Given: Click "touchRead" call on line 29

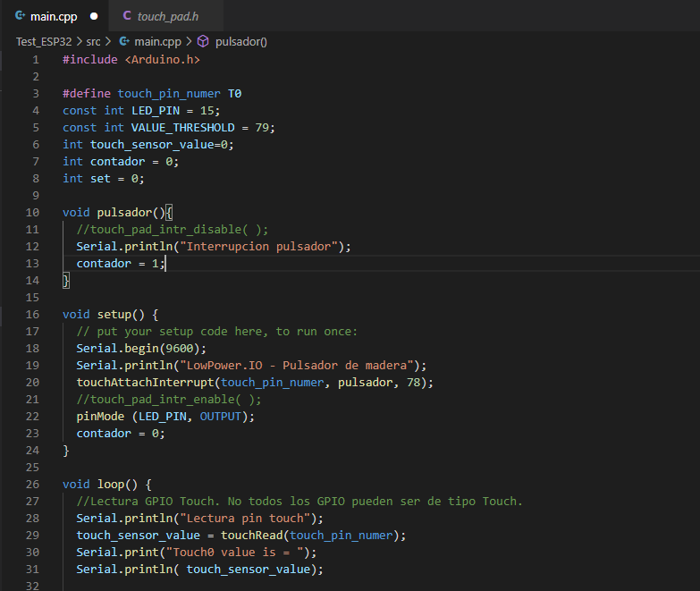Looking at the screenshot, I should tap(252, 536).
